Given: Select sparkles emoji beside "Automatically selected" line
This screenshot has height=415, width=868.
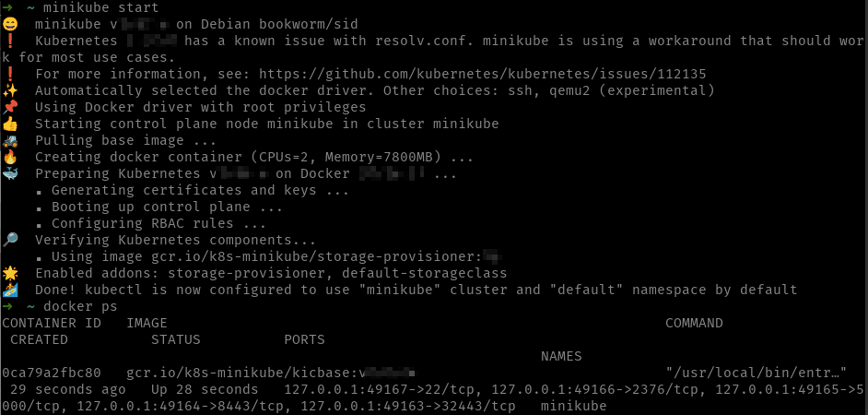Looking at the screenshot, I should tap(10, 90).
